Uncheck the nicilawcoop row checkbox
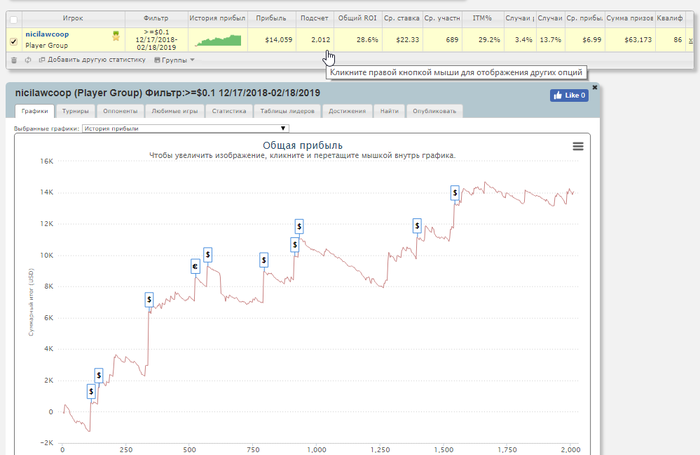This screenshot has height=455, width=700. 14,42
